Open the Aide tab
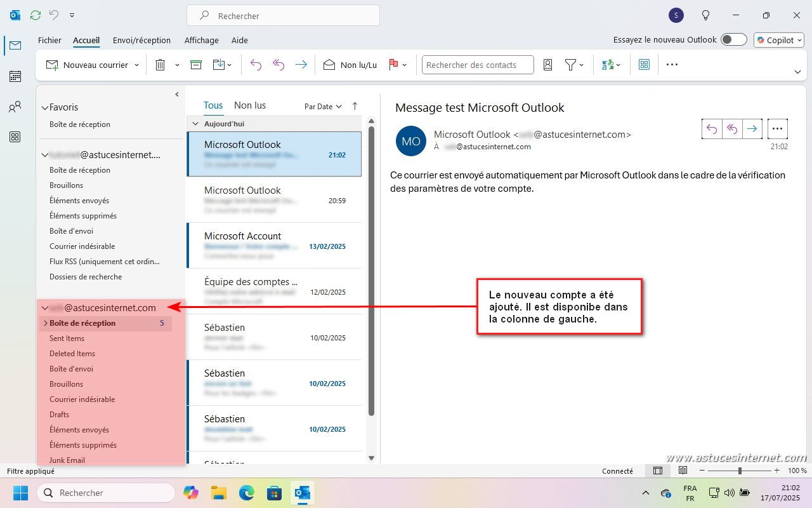The width and height of the screenshot is (812, 508). (240, 40)
